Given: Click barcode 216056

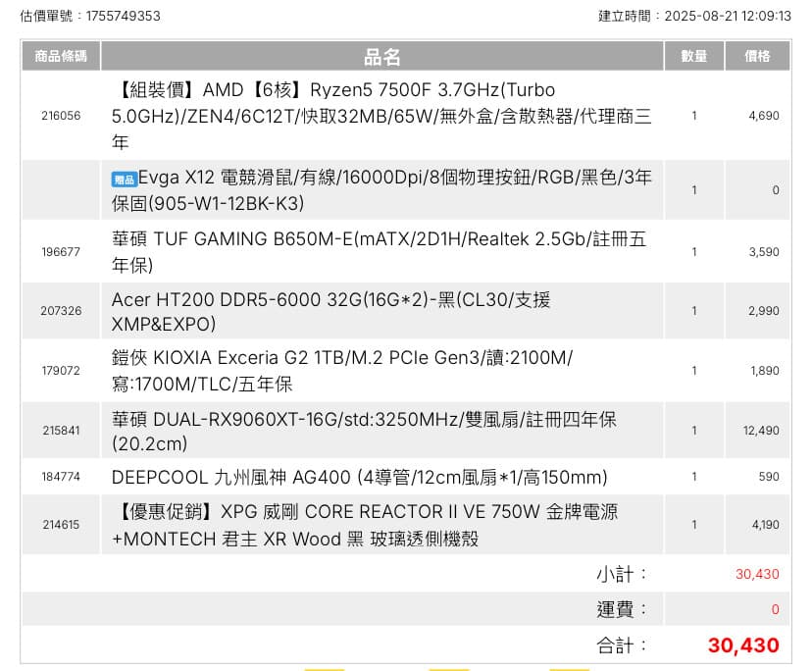Looking at the screenshot, I should pyautogui.click(x=61, y=116).
